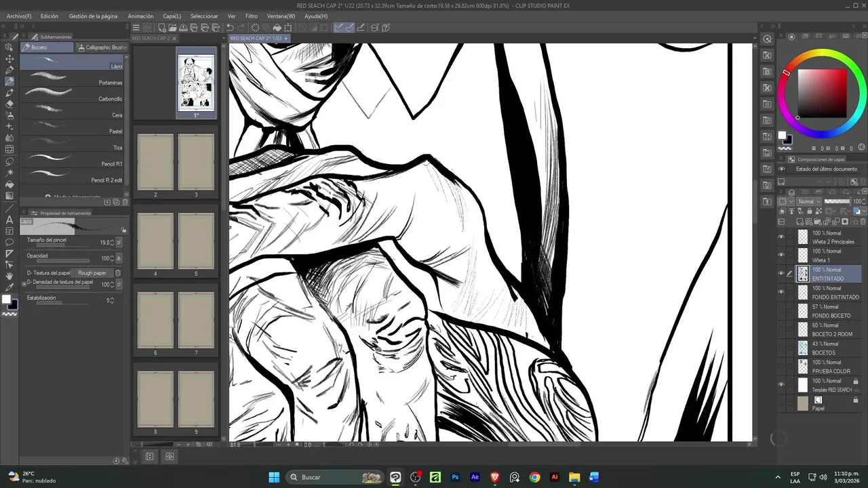The height and width of the screenshot is (488, 868).
Task: Switch to the Calligraphic Brushes sub tool tab
Action: 101,47
